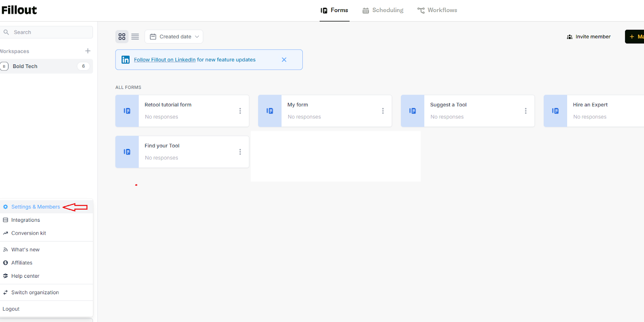Open the Scheduling tab

(383, 10)
